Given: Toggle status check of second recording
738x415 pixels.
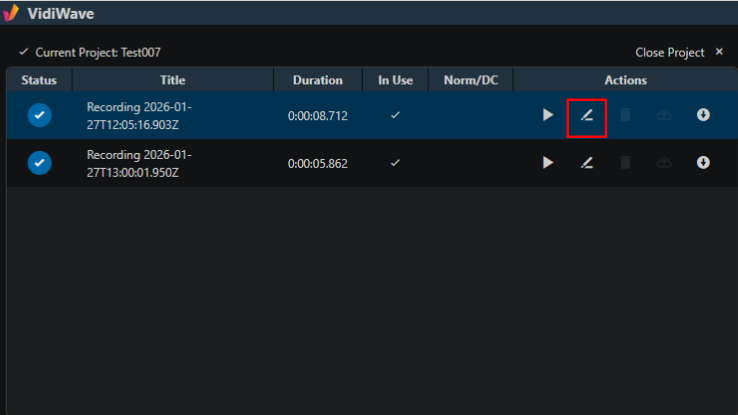Looking at the screenshot, I should point(40,163).
